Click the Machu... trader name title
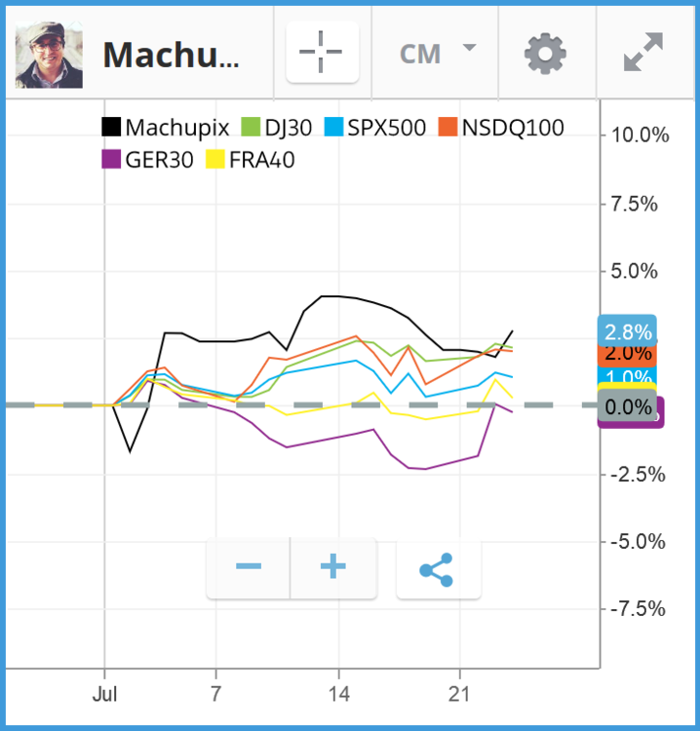Image resolution: width=700 pixels, height=731 pixels. (171, 55)
